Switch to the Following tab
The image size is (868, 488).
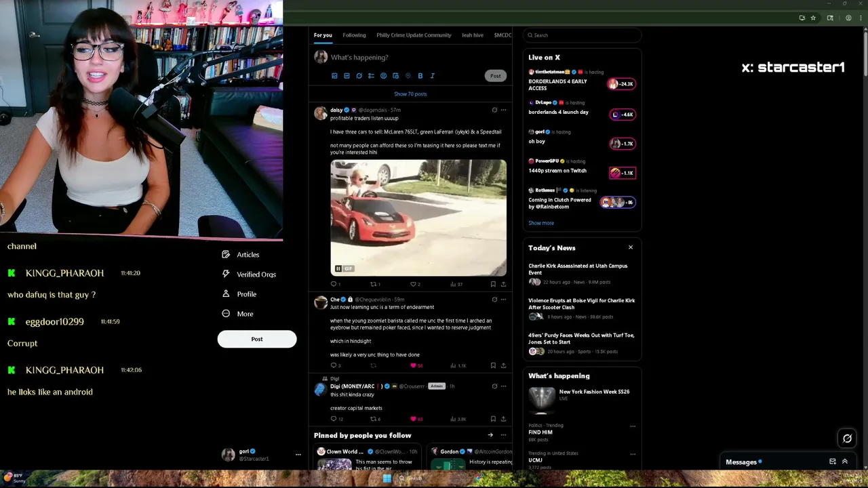click(354, 35)
